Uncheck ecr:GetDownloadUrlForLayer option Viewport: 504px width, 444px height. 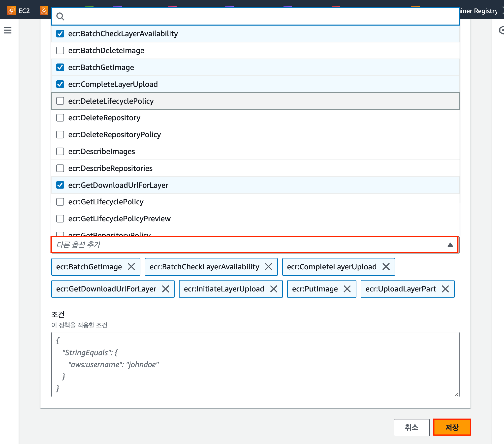point(60,185)
